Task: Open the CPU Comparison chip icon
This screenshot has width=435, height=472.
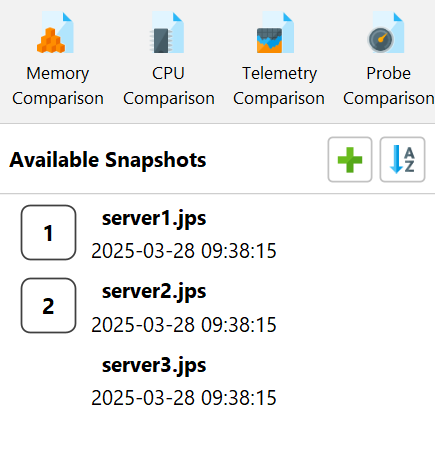Action: (x=167, y=32)
